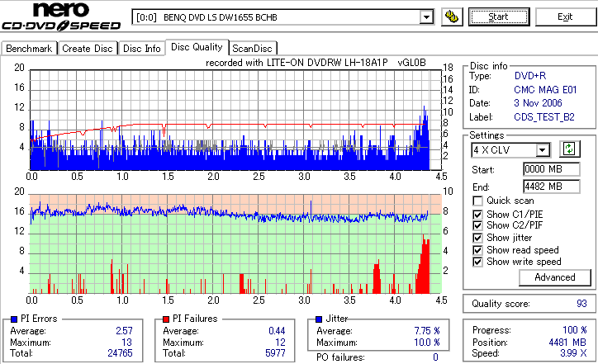This screenshot has height=364, width=598.
Task: Click the PI Errors average 2.57
Action: 125,331
